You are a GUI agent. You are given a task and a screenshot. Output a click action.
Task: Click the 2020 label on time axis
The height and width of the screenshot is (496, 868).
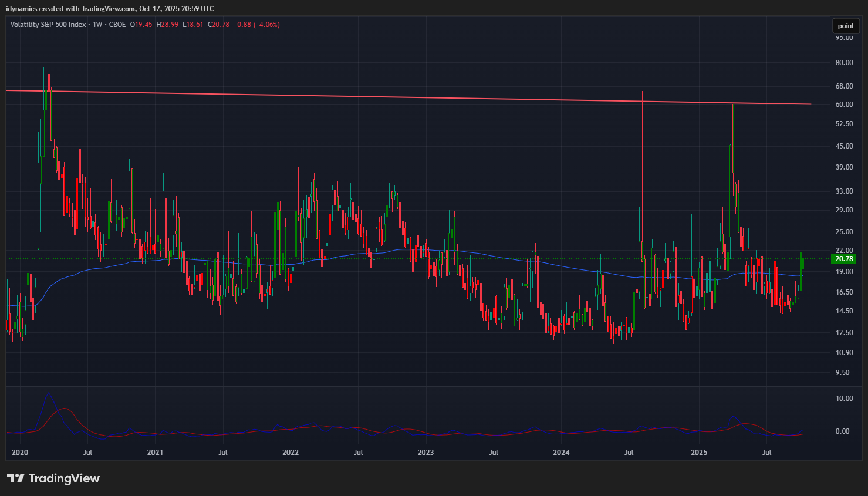[x=20, y=453]
